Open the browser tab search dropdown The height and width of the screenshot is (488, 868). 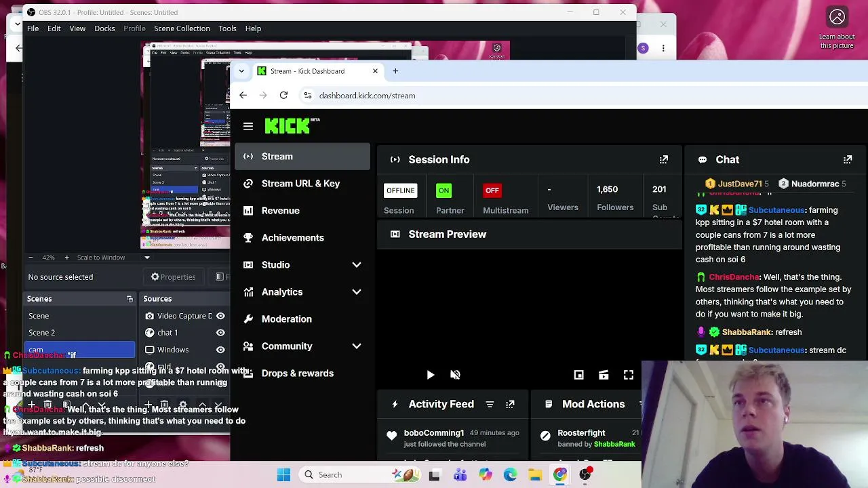[241, 71]
